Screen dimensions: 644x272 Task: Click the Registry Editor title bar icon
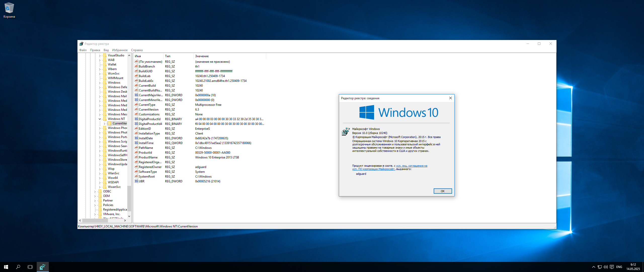point(81,44)
